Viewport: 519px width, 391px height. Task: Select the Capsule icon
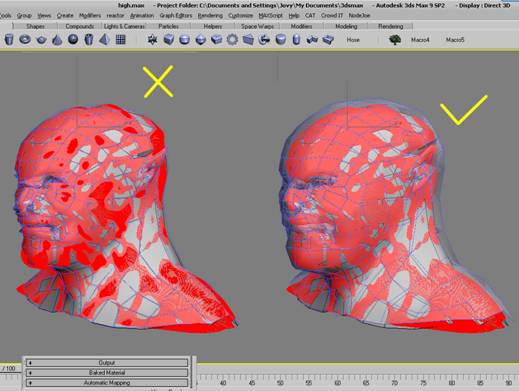point(296,40)
